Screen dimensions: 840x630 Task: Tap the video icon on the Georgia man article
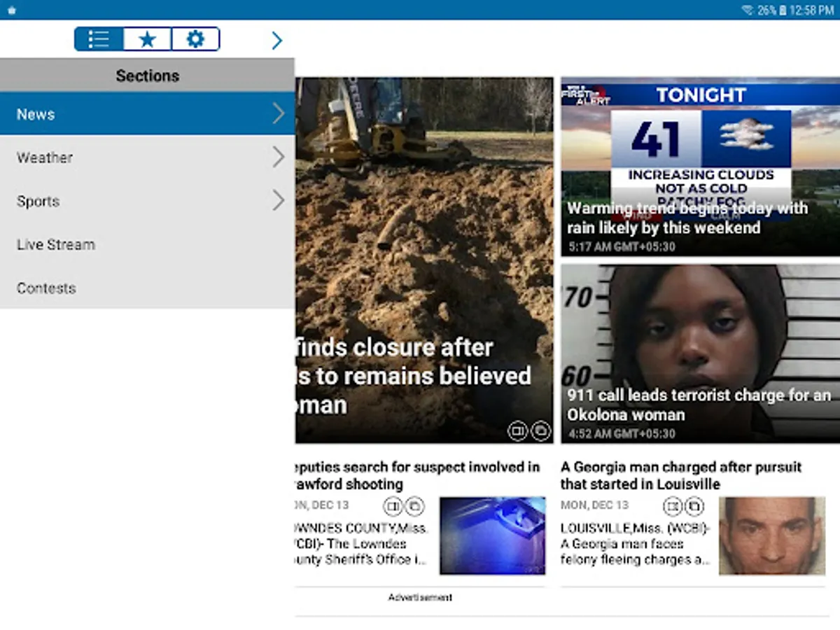(673, 505)
